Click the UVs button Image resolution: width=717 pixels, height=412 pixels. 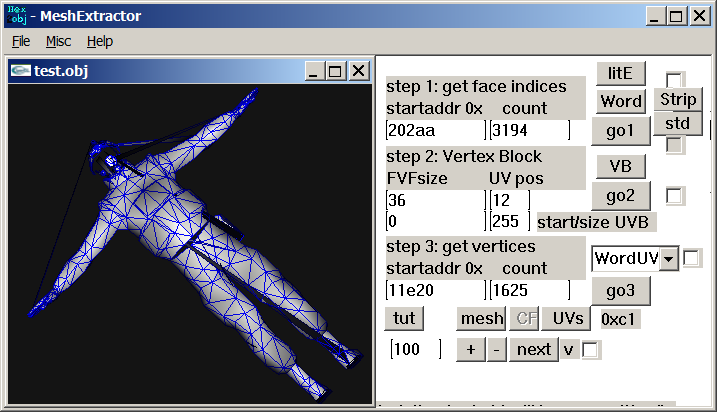pyautogui.click(x=566, y=318)
